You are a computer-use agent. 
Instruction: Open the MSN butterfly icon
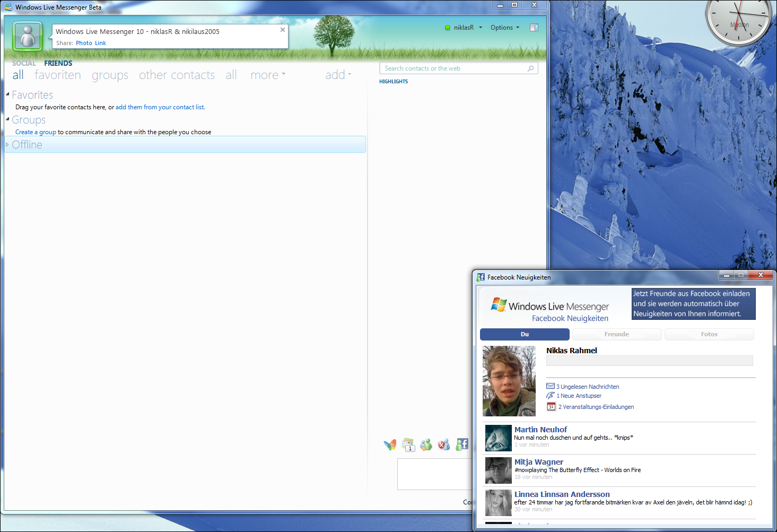[x=390, y=445]
